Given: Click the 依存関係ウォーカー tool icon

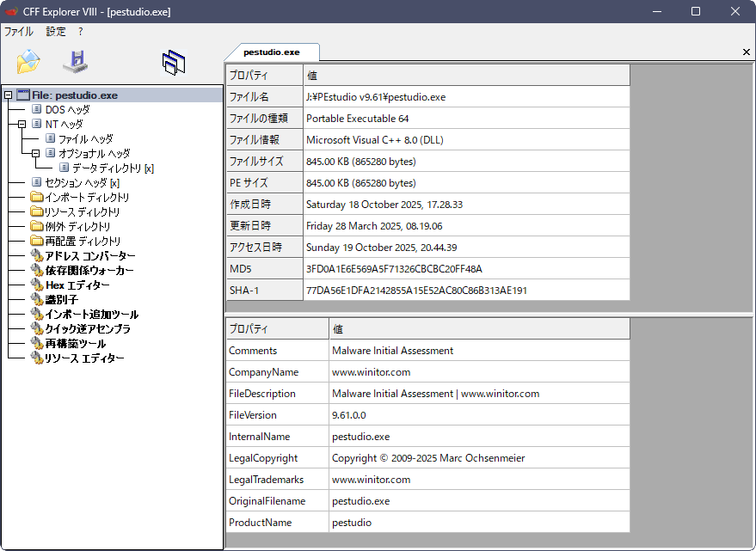Looking at the screenshot, I should pyautogui.click(x=37, y=270).
